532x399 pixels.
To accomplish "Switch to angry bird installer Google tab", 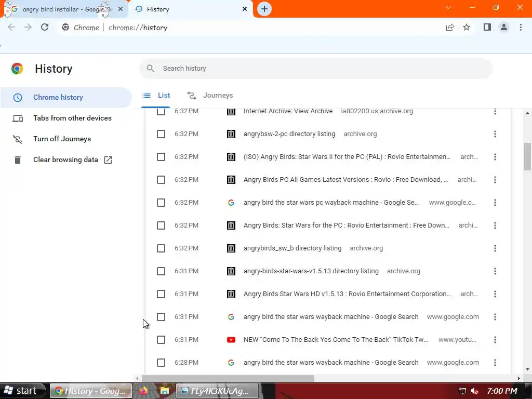I will [64, 9].
